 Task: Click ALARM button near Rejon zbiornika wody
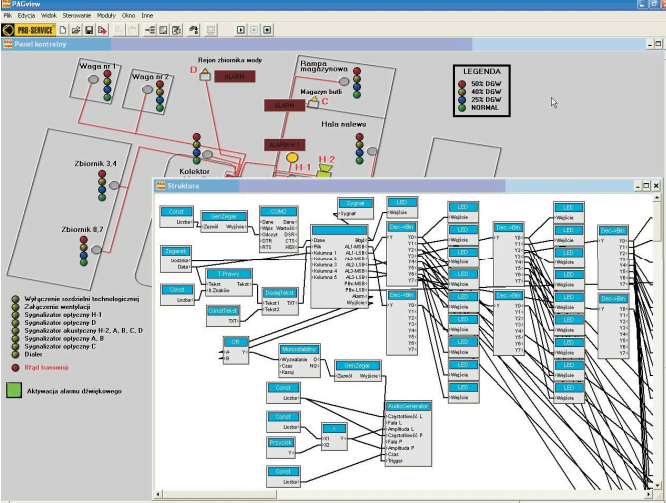pos(234,76)
